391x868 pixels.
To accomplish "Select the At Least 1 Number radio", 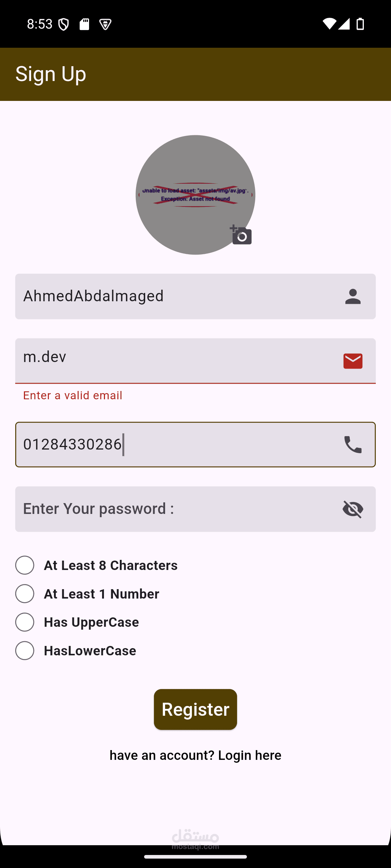I will click(x=25, y=594).
